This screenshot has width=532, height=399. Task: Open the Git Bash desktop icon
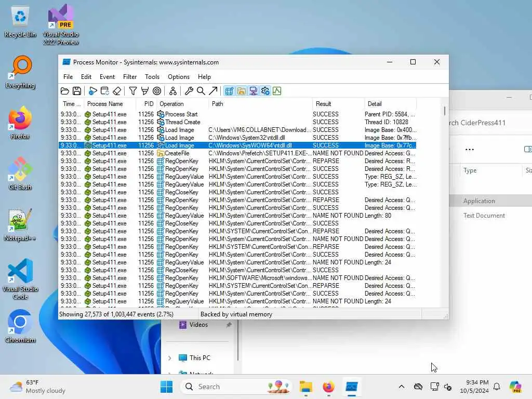click(20, 174)
